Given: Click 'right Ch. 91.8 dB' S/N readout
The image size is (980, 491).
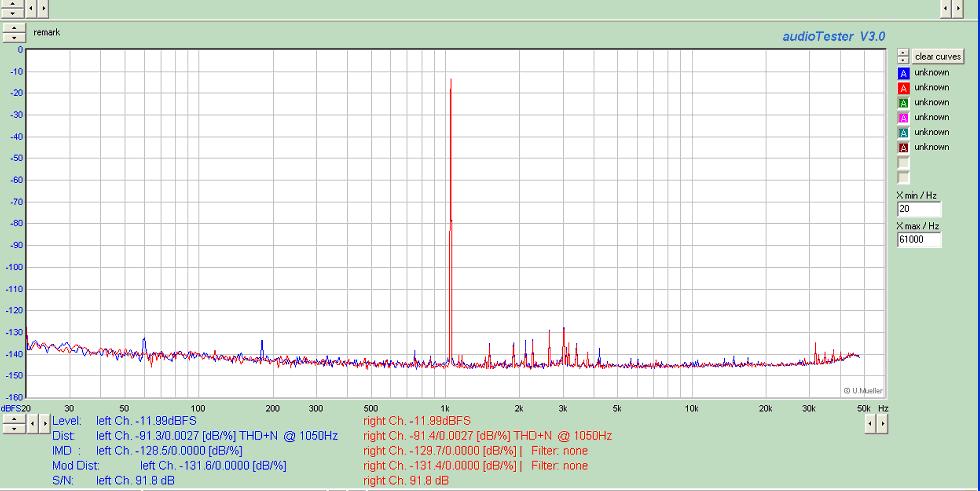Looking at the screenshot, I should tap(406, 480).
